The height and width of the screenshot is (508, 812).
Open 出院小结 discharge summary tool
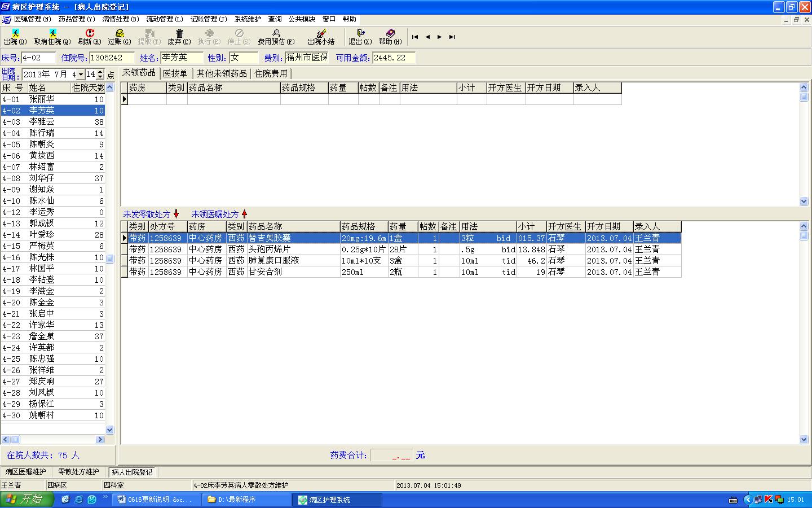pos(321,37)
